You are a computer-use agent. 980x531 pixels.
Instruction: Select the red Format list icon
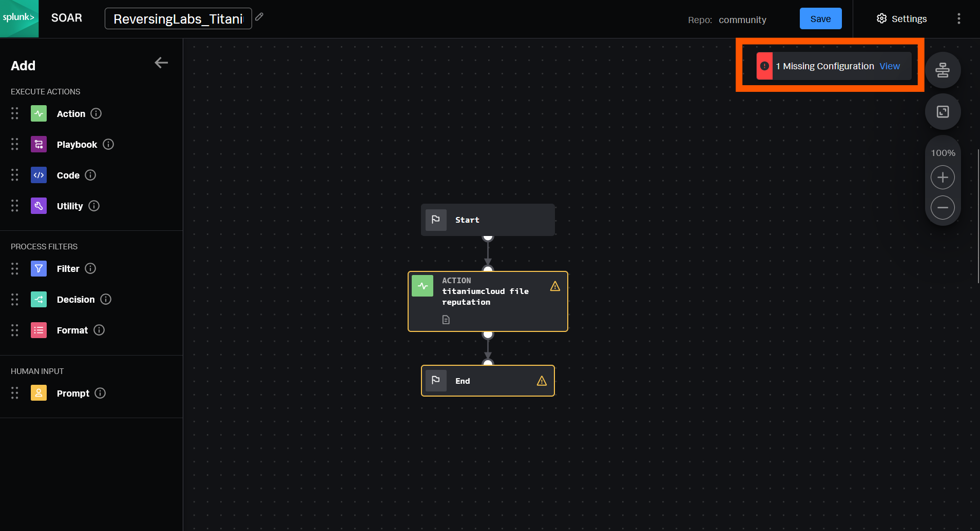[x=39, y=330]
